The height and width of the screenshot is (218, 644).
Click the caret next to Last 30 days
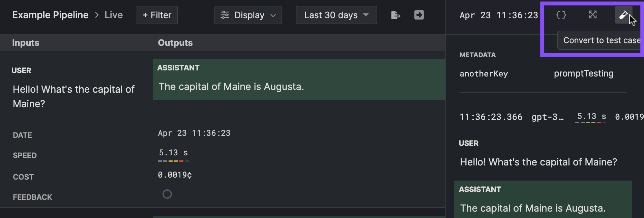[x=366, y=15]
